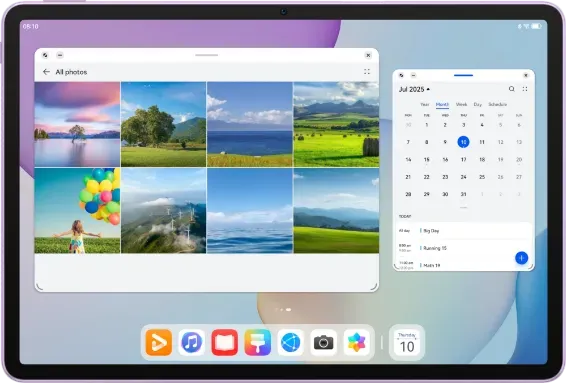
Task: Open the Big Day all-day event
Action: click(x=463, y=231)
